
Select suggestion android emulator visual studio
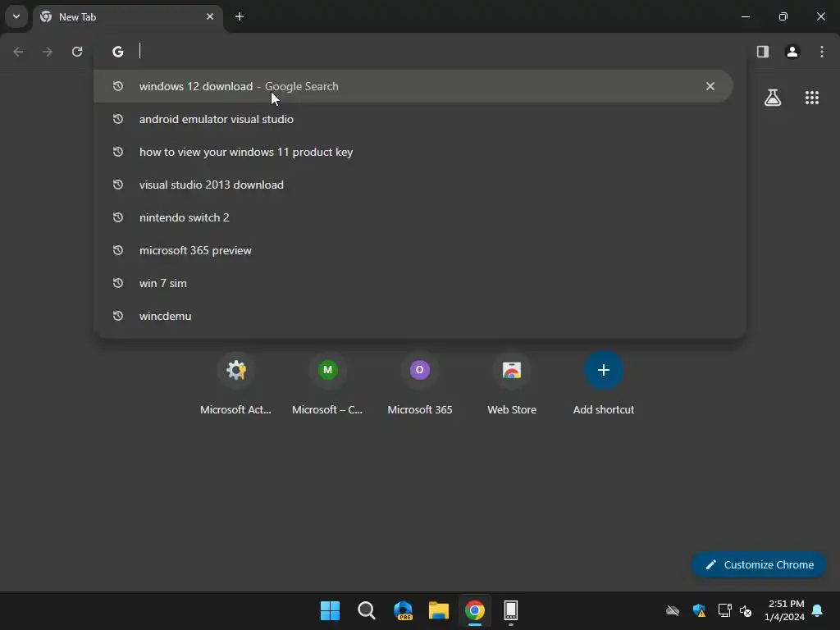(413, 119)
